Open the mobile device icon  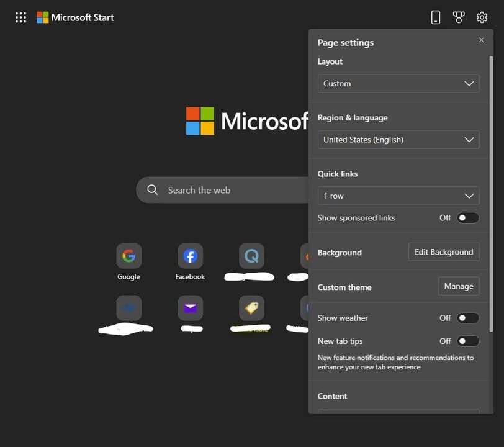(x=436, y=17)
